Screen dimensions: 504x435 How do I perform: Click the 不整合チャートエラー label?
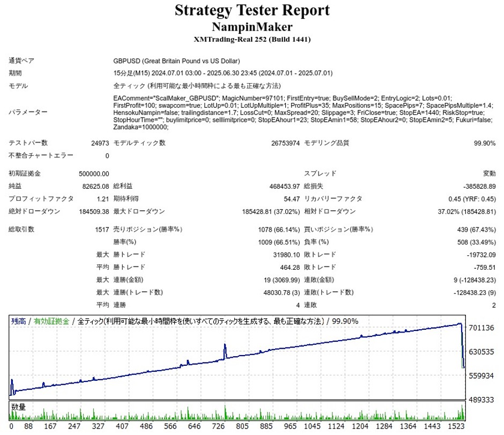pyautogui.click(x=41, y=156)
